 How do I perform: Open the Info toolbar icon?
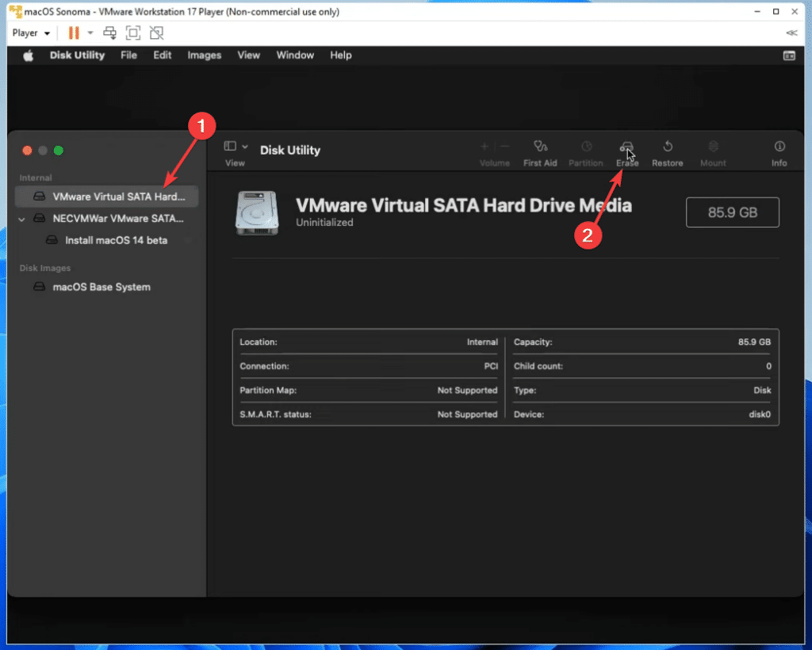tap(779, 147)
